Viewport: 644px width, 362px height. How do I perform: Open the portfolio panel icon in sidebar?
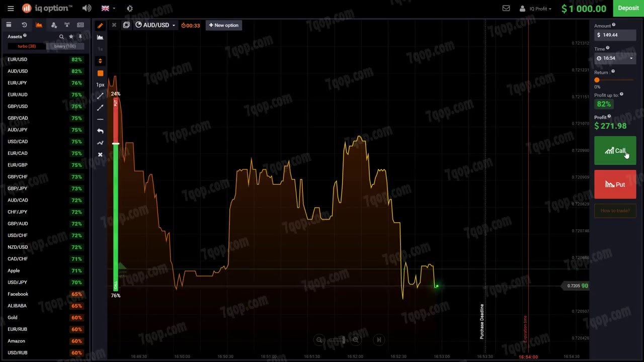[x=9, y=25]
